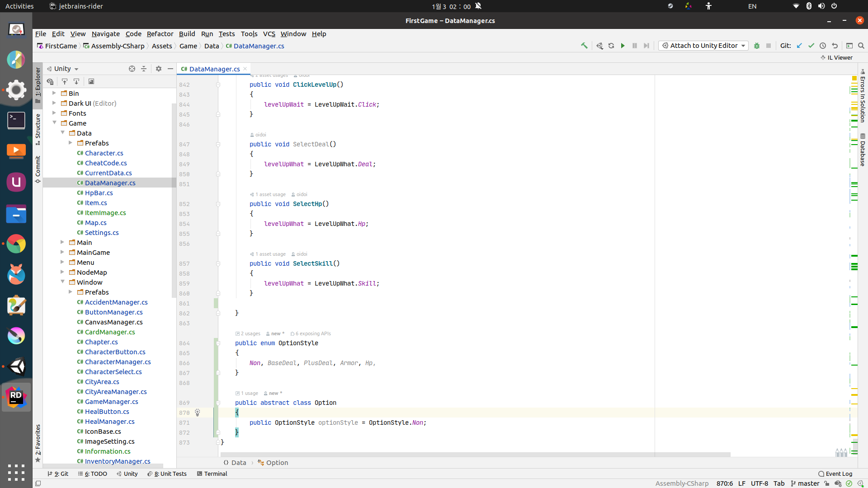Stop the running session with the square icon

click(x=769, y=46)
